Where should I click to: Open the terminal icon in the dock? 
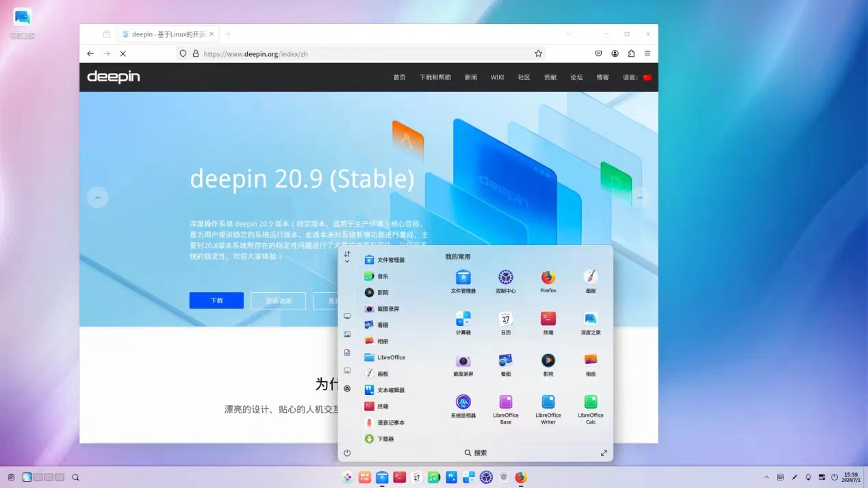tap(400, 478)
